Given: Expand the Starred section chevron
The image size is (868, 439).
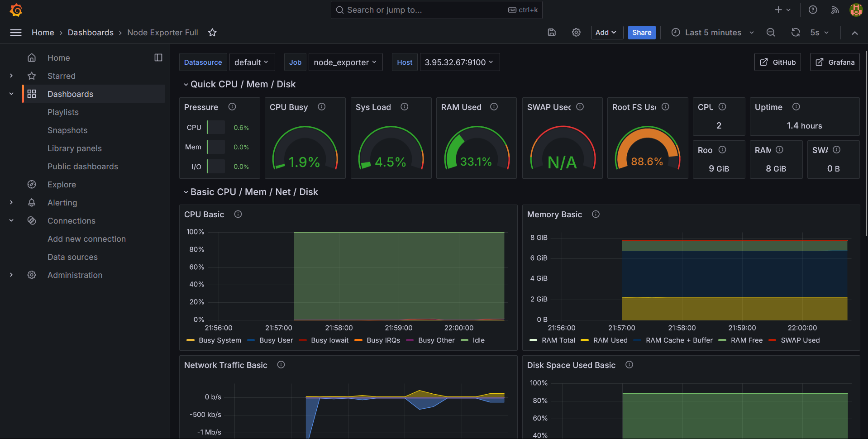Looking at the screenshot, I should point(11,76).
